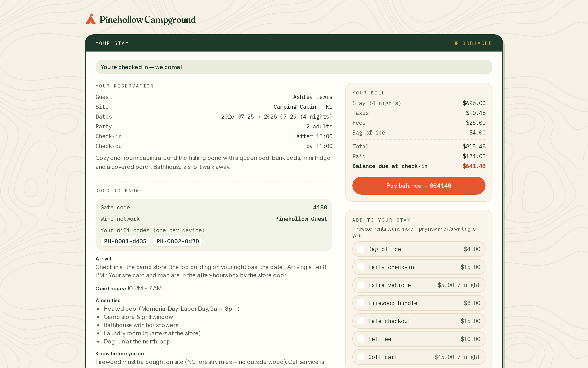Add the Pet fee checkbox

click(x=361, y=339)
